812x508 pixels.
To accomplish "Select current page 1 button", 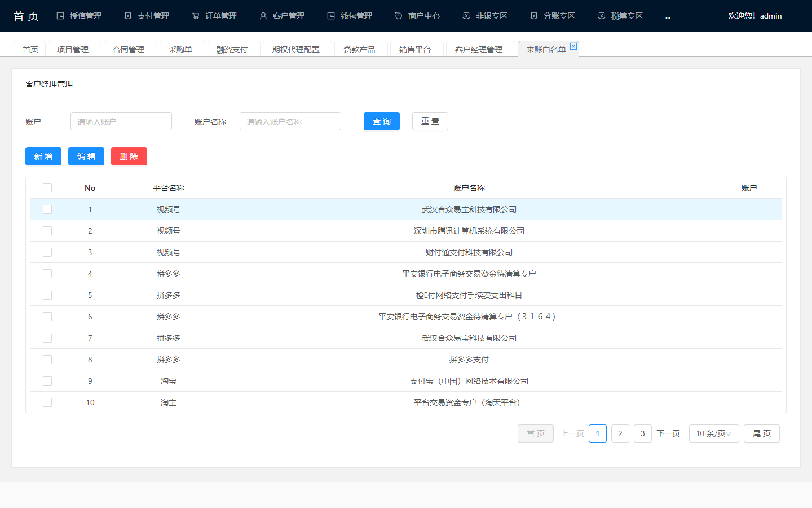I will point(598,433).
